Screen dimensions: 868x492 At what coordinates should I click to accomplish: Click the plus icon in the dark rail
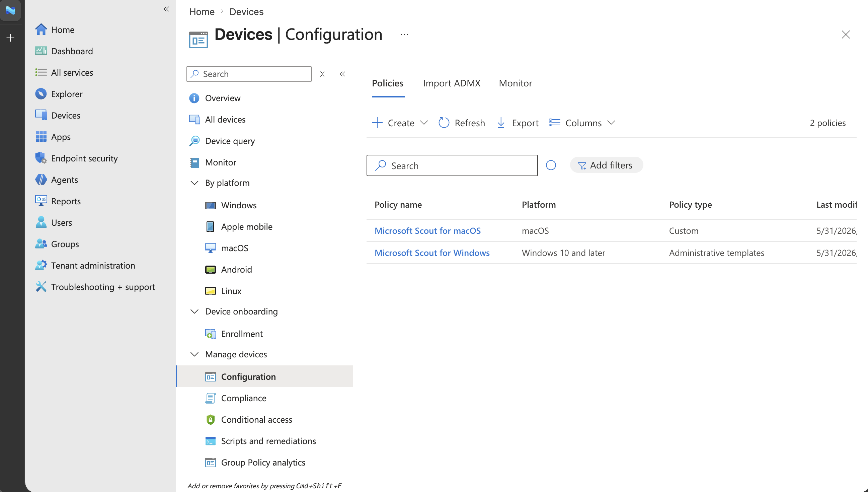10,38
